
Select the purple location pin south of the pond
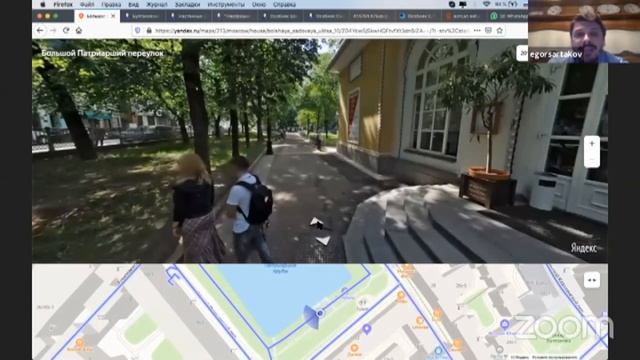pos(367,329)
